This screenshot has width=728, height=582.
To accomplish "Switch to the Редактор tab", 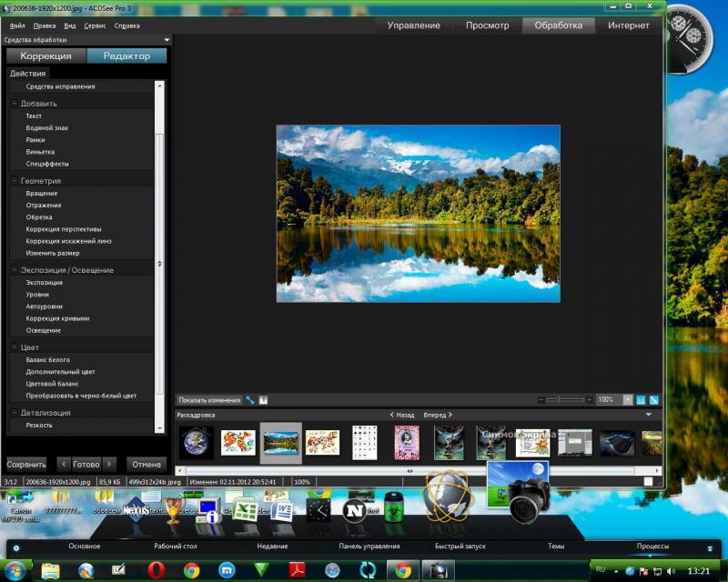I will [x=126, y=55].
